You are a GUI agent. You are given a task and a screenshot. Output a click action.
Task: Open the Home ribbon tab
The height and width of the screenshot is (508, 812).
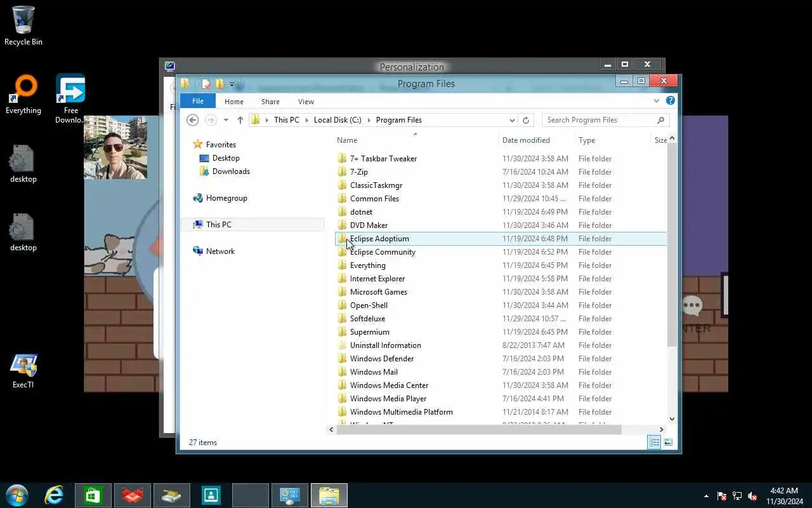(x=234, y=102)
